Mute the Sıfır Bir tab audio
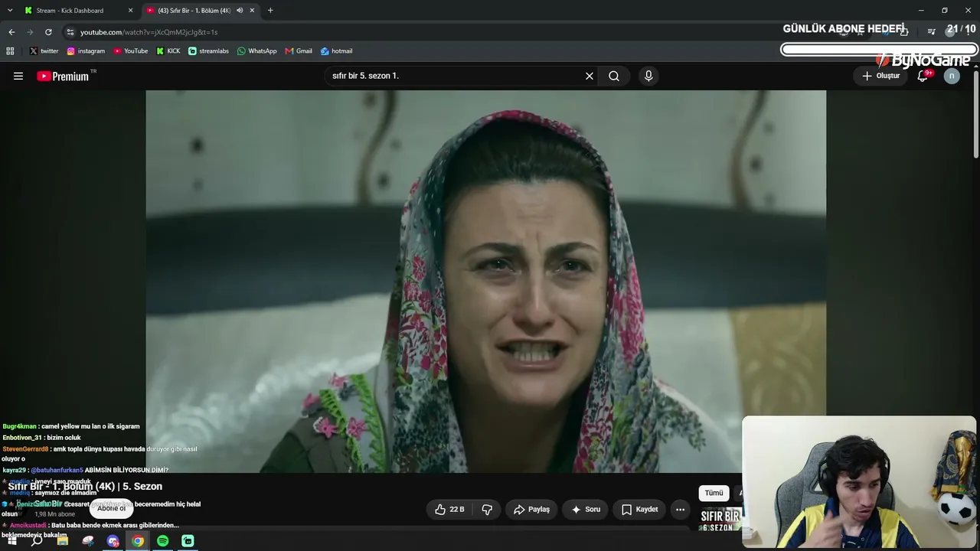 (x=240, y=10)
